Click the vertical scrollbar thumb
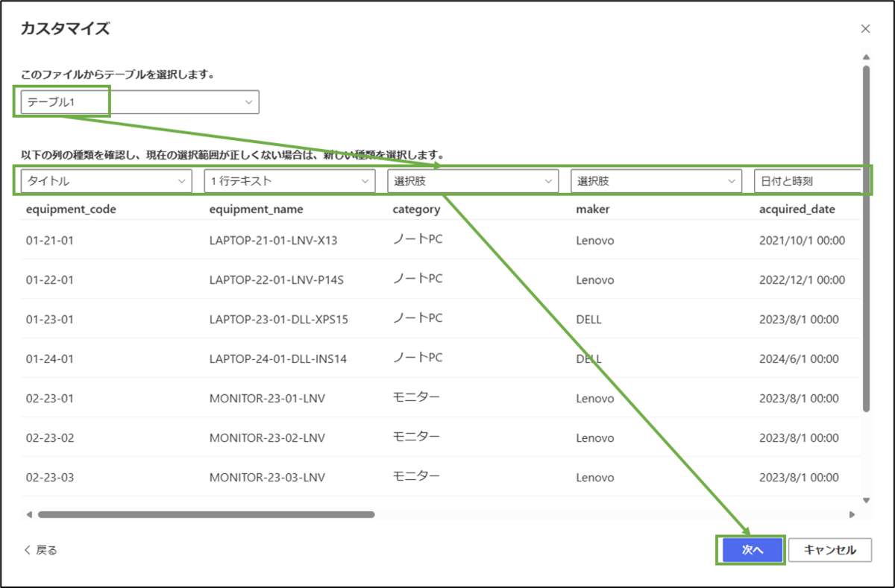This screenshot has height=588, width=895. [866, 238]
